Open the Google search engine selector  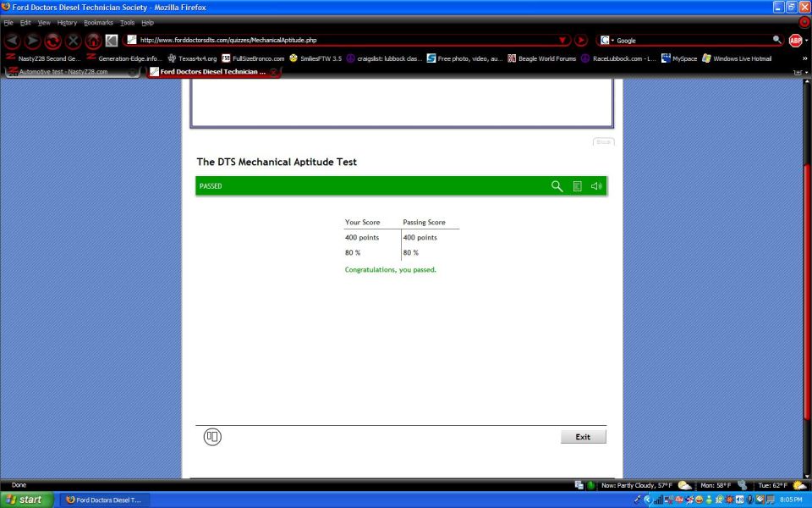click(x=606, y=40)
